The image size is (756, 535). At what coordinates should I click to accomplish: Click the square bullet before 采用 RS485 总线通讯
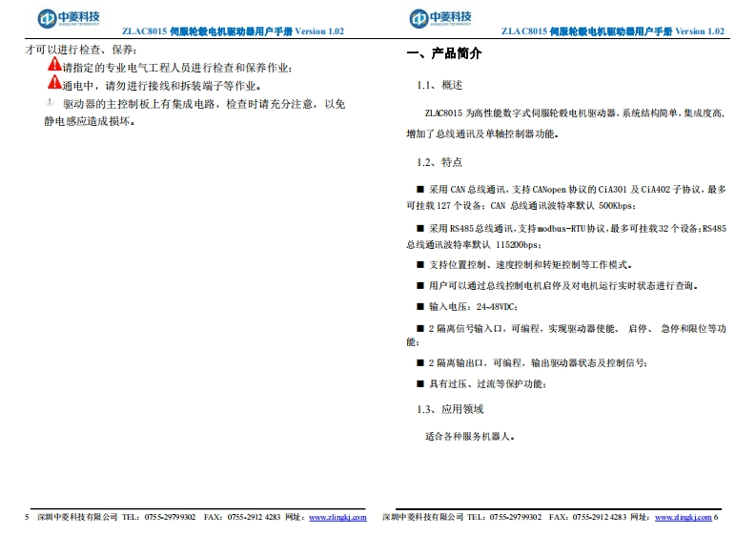click(x=420, y=228)
